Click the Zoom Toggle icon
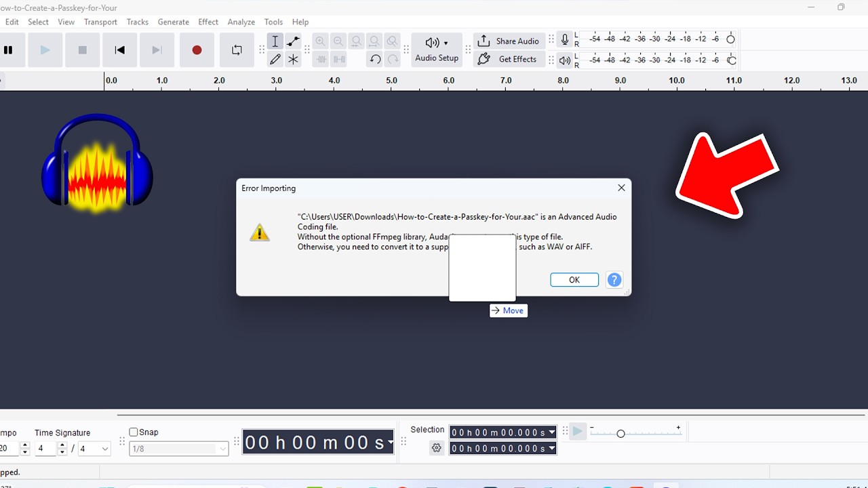This screenshot has height=488, width=868. click(x=392, y=41)
